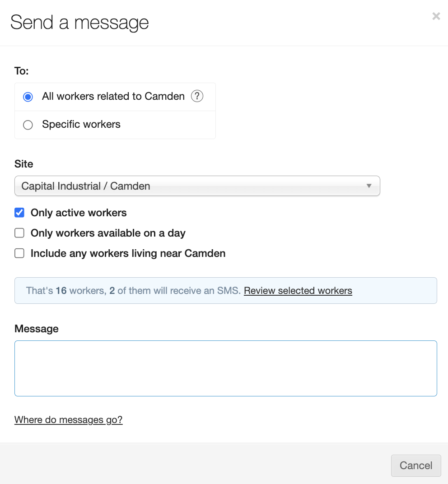Uncheck the "Only active workers" checkbox

point(19,213)
